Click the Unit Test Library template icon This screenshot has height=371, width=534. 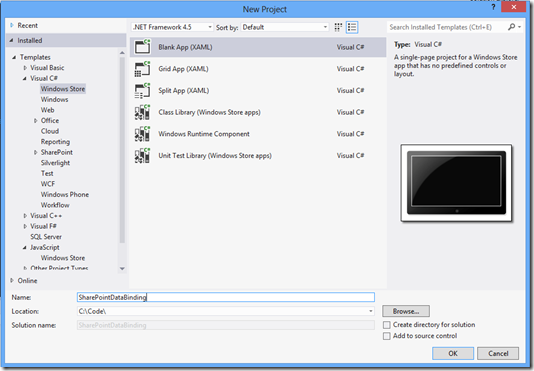142,156
